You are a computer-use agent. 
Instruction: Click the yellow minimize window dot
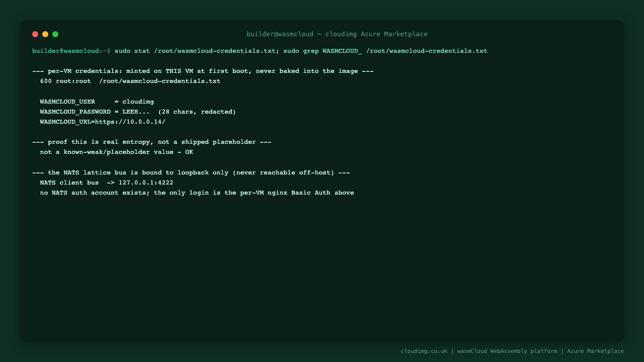45,34
